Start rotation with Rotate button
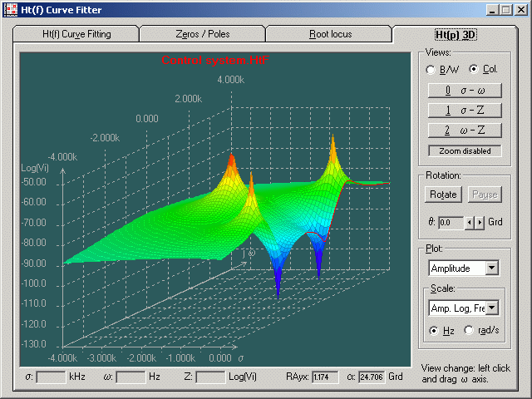This screenshot has width=532, height=399. 443,195
